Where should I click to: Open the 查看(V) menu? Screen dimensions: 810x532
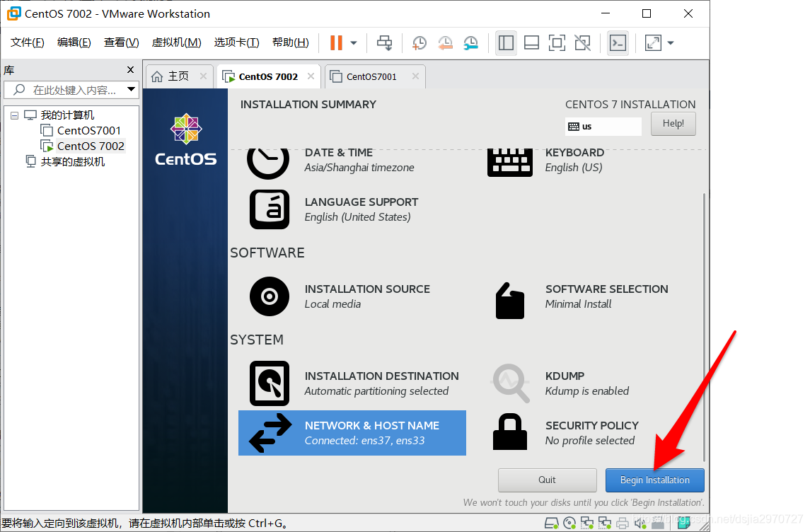click(x=122, y=42)
